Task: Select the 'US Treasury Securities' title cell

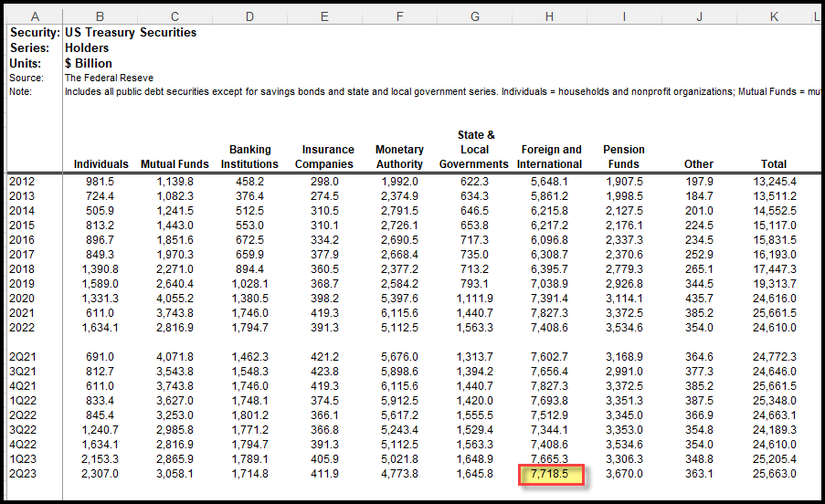Action: 131,33
